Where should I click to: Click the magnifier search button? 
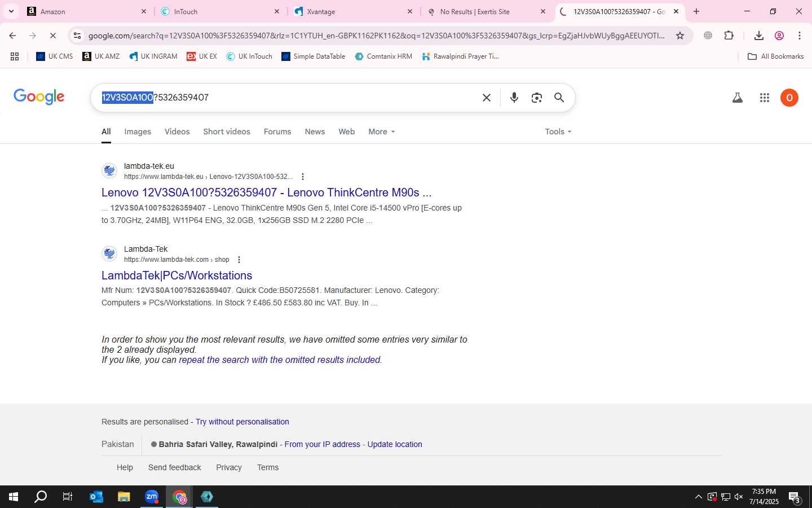(x=559, y=98)
